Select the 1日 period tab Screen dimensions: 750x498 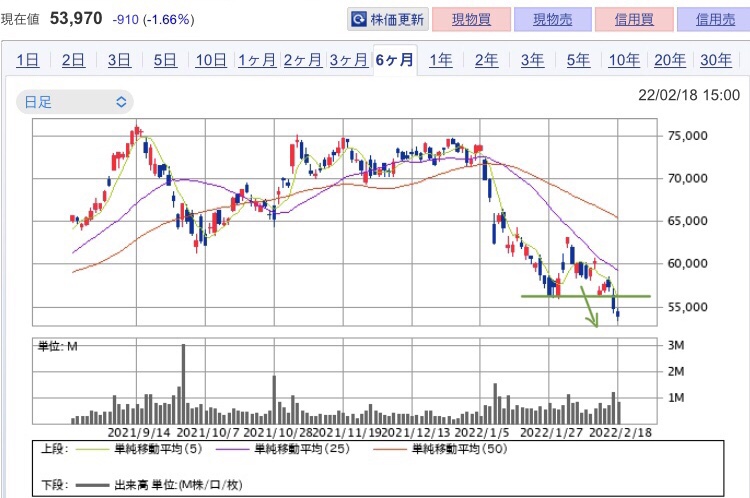click(28, 60)
